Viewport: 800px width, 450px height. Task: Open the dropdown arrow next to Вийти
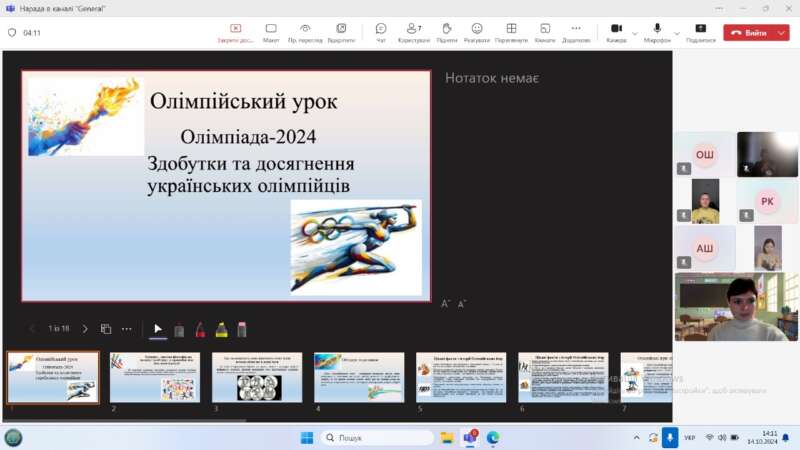tap(780, 32)
